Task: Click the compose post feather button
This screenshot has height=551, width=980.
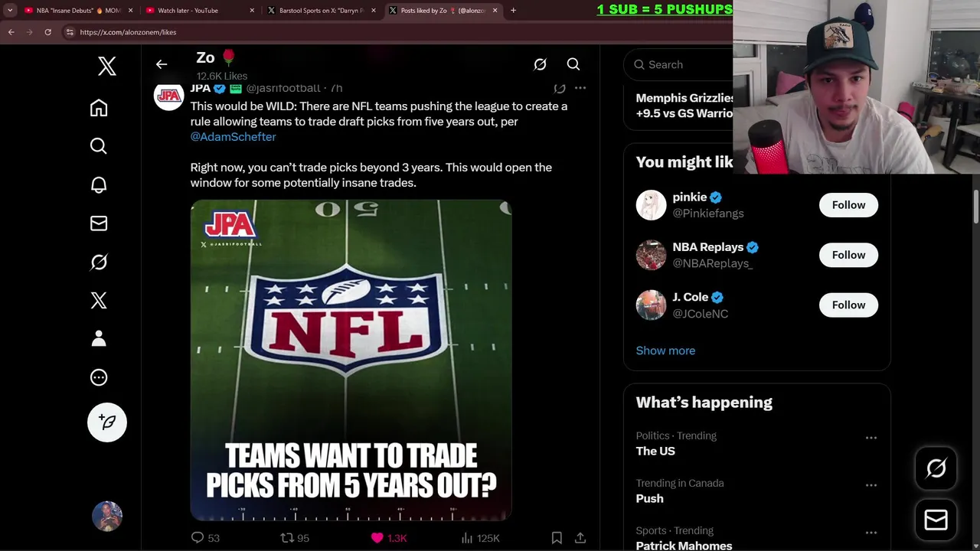Action: pos(107,422)
